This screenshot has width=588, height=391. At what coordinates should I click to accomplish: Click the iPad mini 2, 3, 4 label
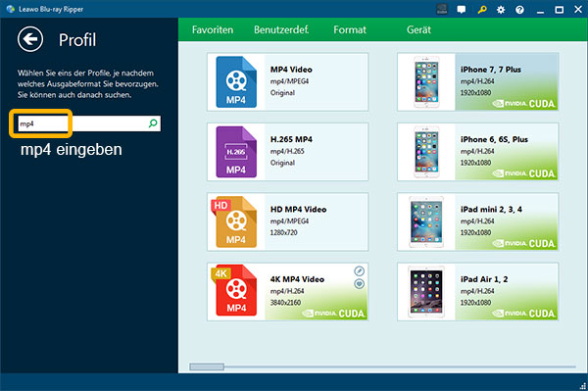pyautogui.click(x=491, y=209)
